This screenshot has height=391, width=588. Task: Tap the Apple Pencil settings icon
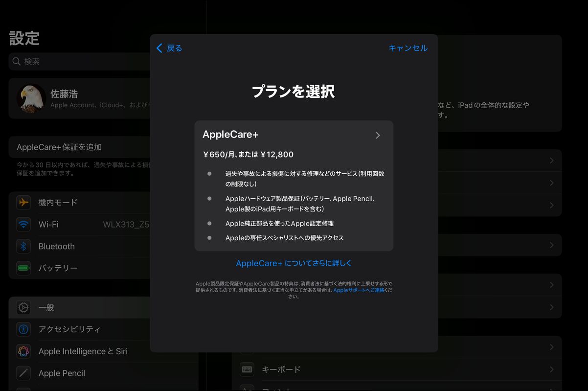tap(23, 373)
